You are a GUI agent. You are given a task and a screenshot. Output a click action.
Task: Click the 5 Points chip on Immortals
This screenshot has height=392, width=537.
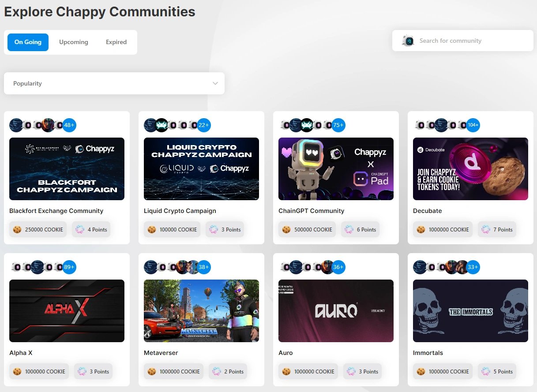tap(497, 371)
